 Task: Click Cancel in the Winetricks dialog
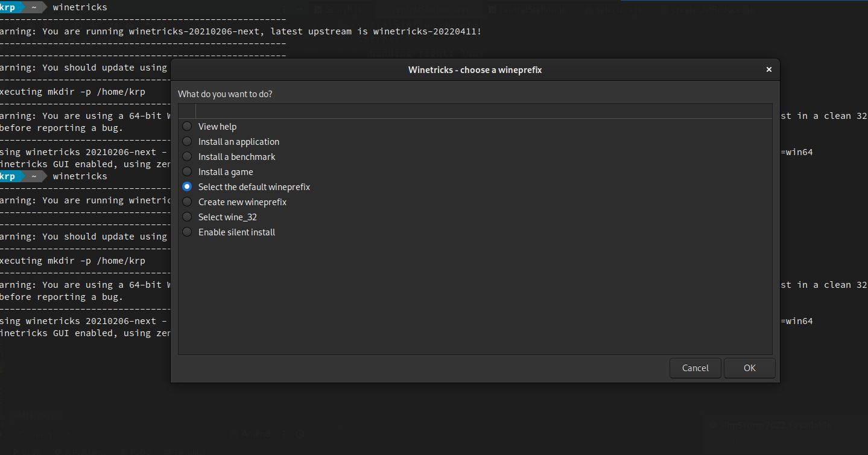pyautogui.click(x=695, y=368)
